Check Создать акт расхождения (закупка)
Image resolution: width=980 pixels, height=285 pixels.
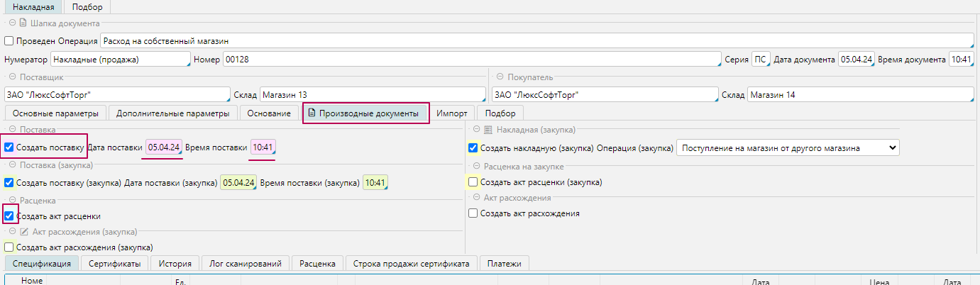coord(9,247)
